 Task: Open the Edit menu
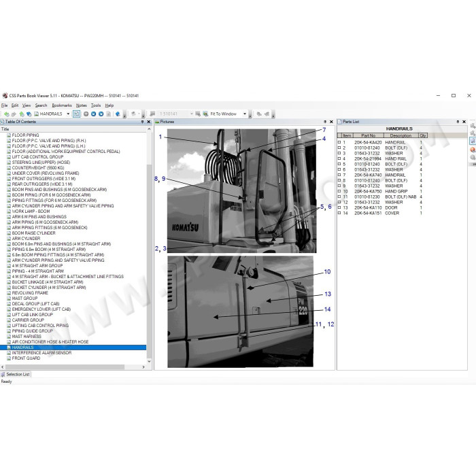15,105
